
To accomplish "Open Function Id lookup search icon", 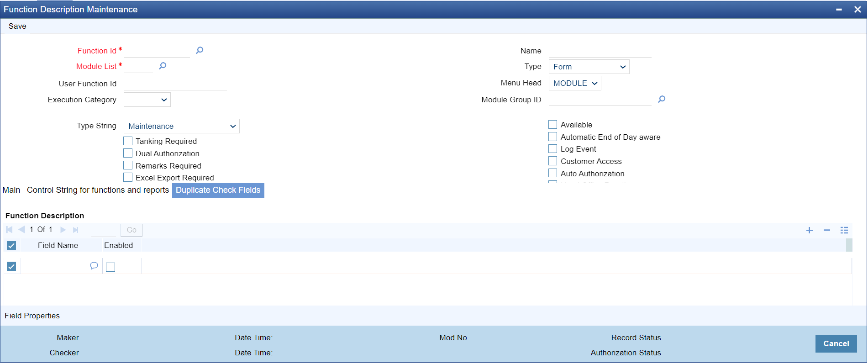I will (200, 50).
